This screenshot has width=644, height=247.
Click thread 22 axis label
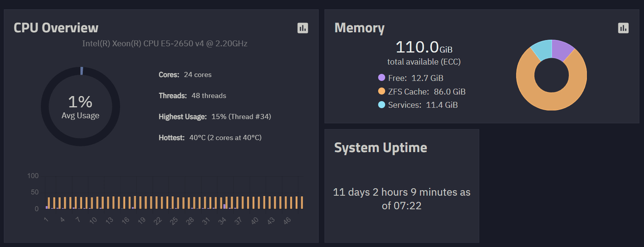click(x=157, y=221)
